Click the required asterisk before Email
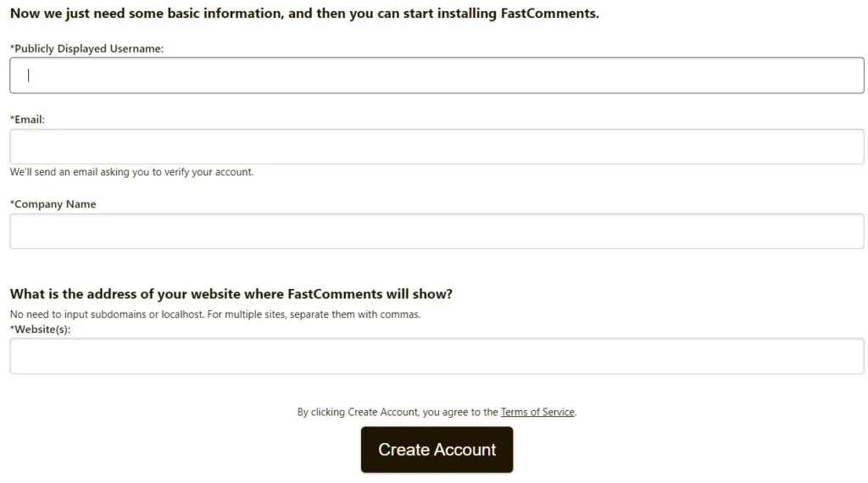The image size is (868, 483). click(12, 119)
